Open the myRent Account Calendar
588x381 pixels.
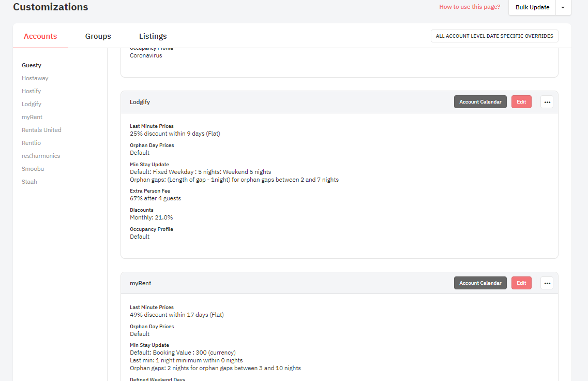pos(480,283)
